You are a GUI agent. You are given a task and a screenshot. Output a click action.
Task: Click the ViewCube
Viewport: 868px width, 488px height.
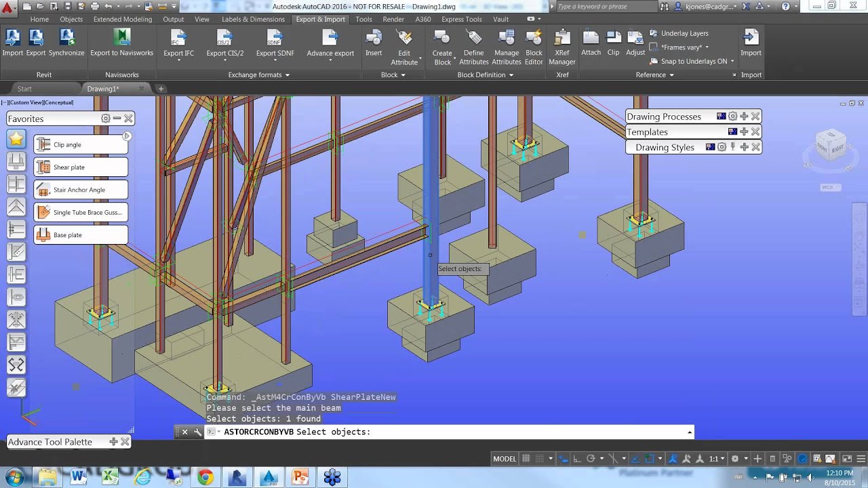(830, 147)
